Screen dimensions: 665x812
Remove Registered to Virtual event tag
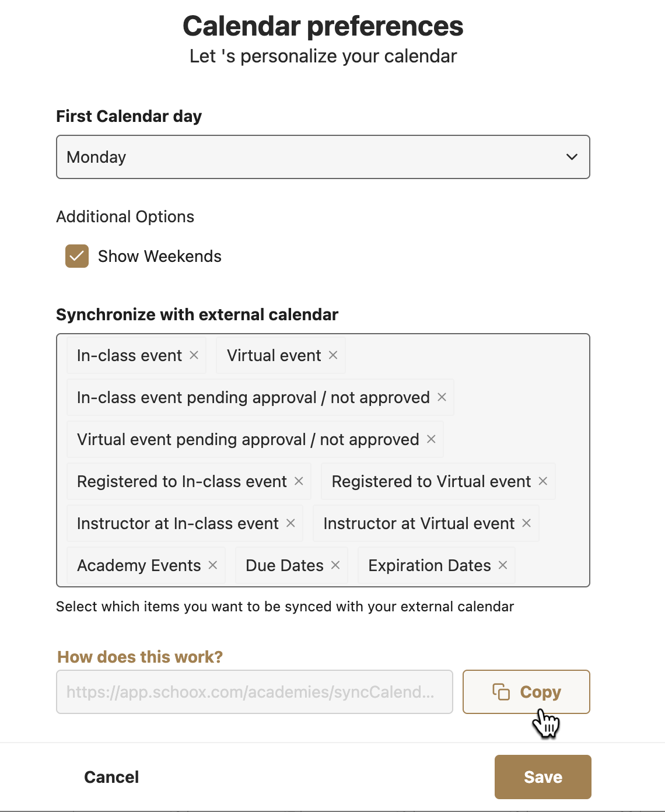pyautogui.click(x=542, y=481)
